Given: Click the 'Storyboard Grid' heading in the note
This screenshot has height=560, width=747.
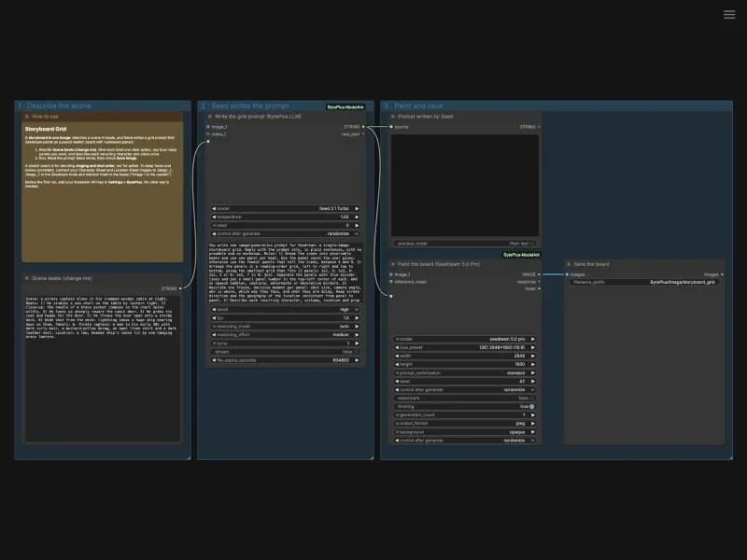Looking at the screenshot, I should 46,129.
